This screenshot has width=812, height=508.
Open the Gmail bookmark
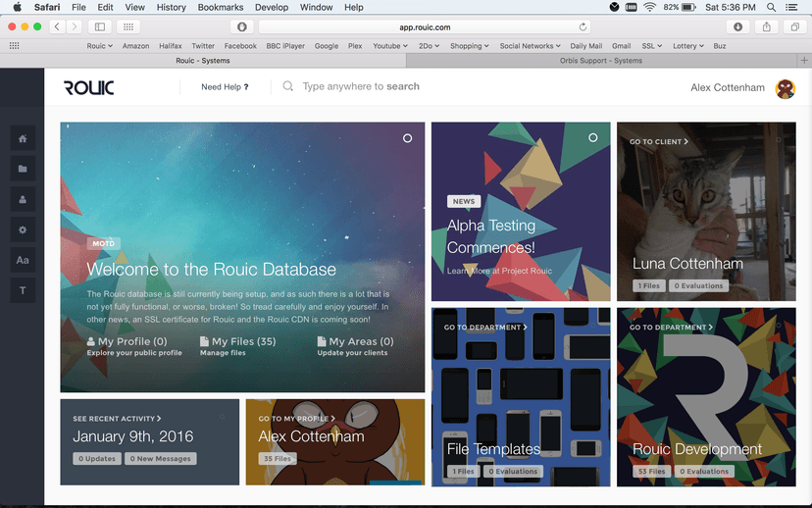(621, 46)
